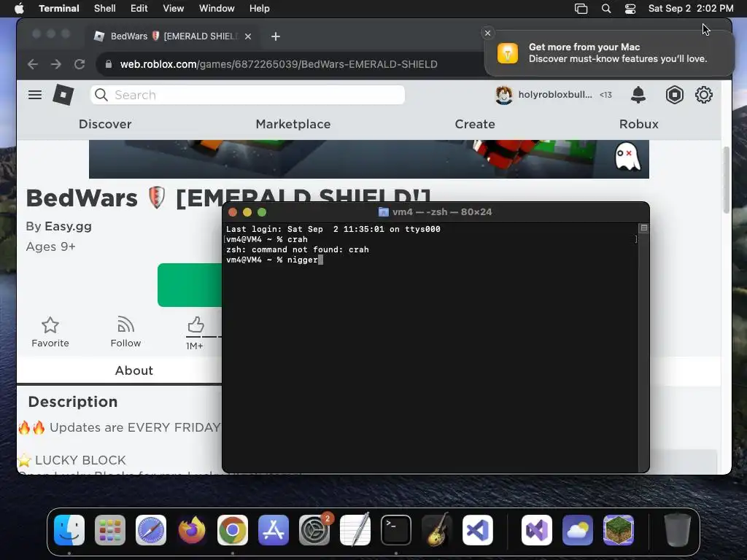Reload the Roblox page

click(x=80, y=64)
